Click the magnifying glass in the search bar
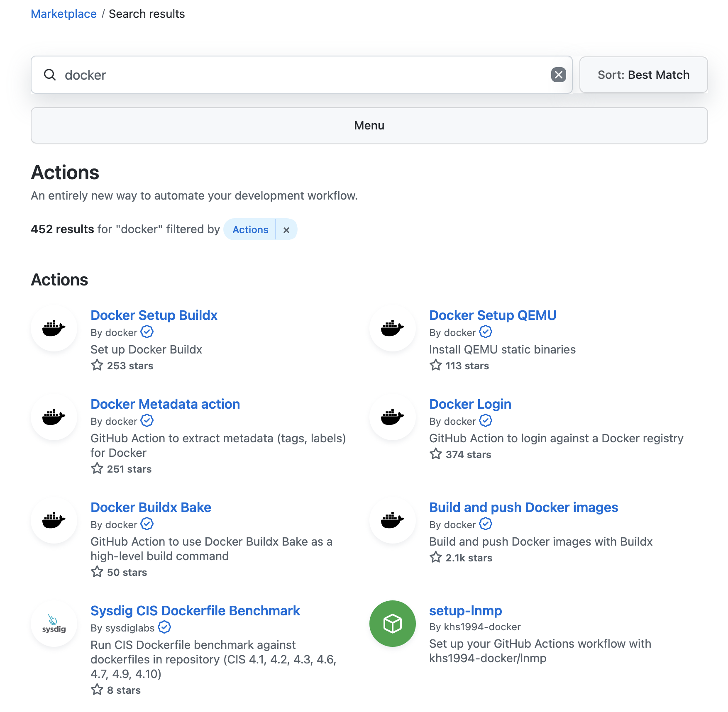 click(x=50, y=75)
